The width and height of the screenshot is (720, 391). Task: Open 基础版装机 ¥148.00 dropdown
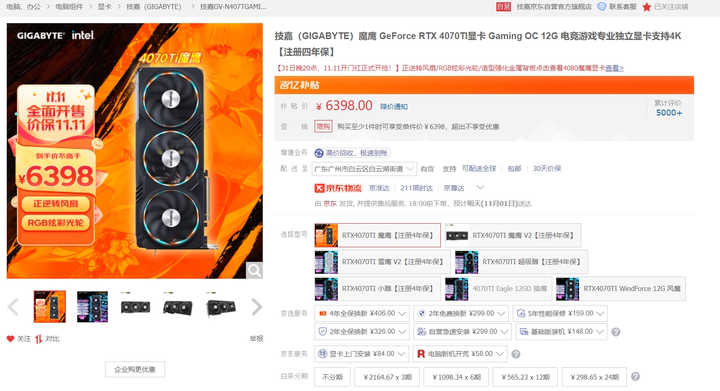[561, 331]
